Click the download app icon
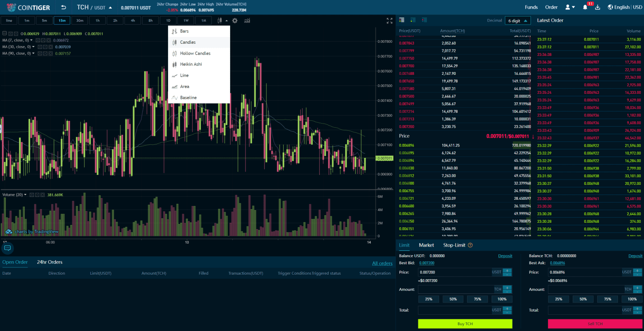This screenshot has height=331, width=644. pyautogui.click(x=598, y=7)
